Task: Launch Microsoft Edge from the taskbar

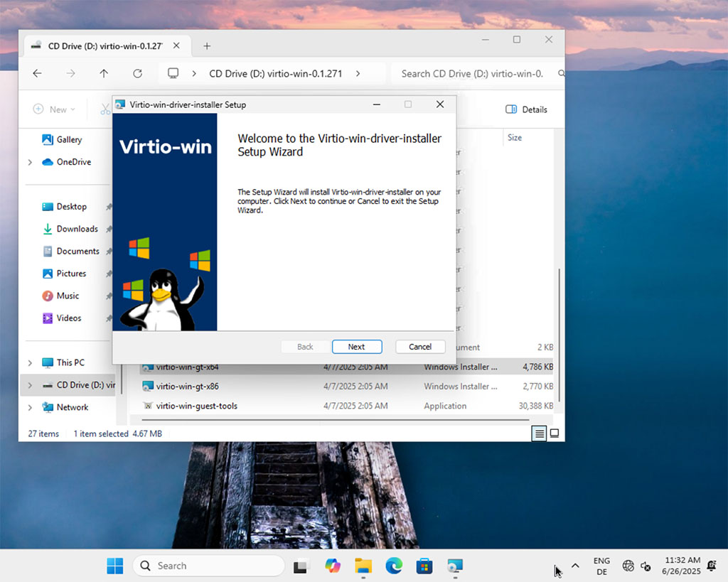Action: (394, 566)
